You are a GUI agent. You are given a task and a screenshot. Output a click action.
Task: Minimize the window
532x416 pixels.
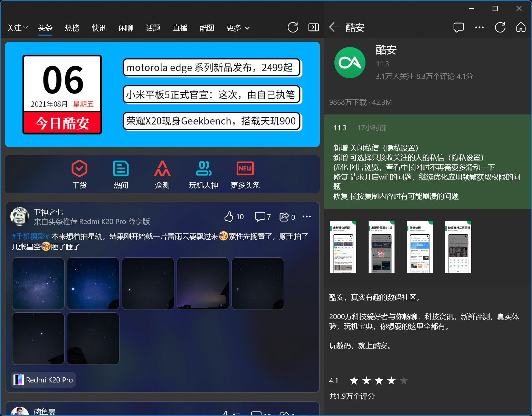click(x=471, y=8)
